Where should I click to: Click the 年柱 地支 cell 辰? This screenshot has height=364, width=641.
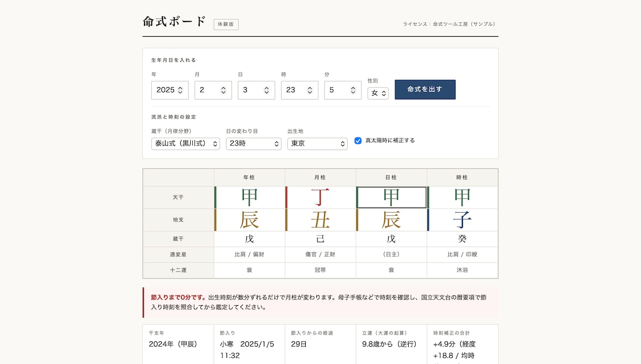(x=250, y=220)
